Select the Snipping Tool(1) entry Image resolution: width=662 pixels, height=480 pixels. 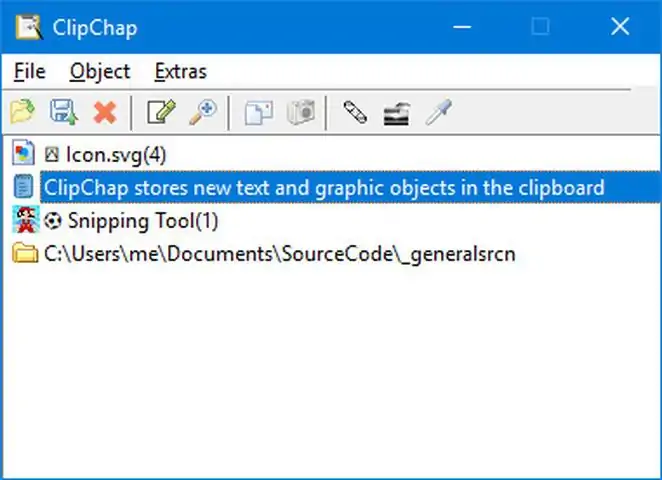(142, 220)
